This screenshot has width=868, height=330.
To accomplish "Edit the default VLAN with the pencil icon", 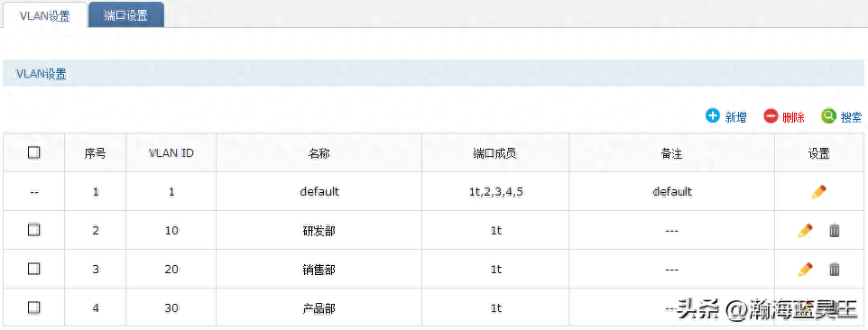I will coord(819,192).
